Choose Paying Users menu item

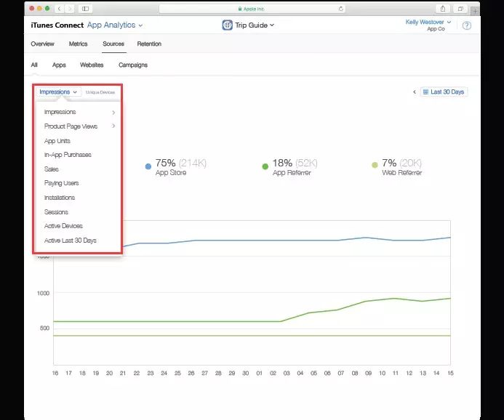61,183
